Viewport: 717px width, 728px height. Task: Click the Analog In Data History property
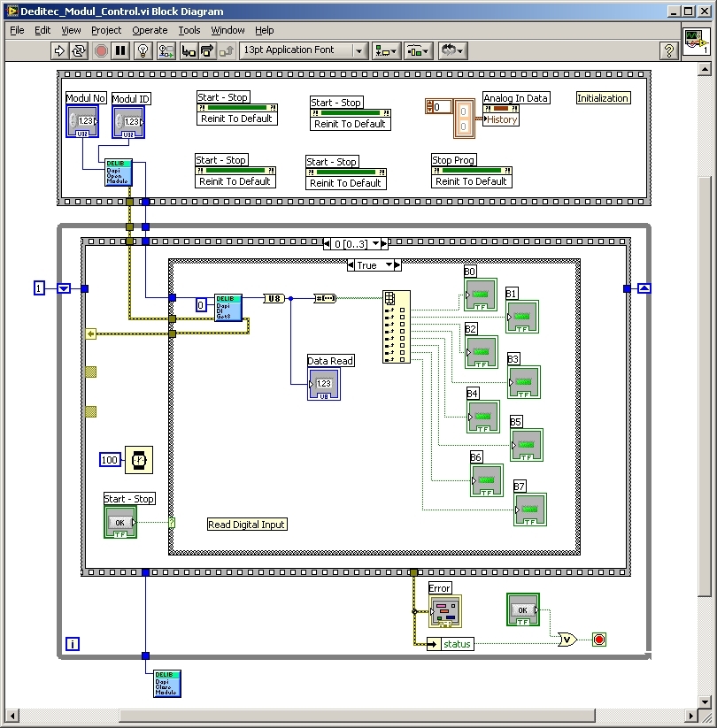pos(501,119)
